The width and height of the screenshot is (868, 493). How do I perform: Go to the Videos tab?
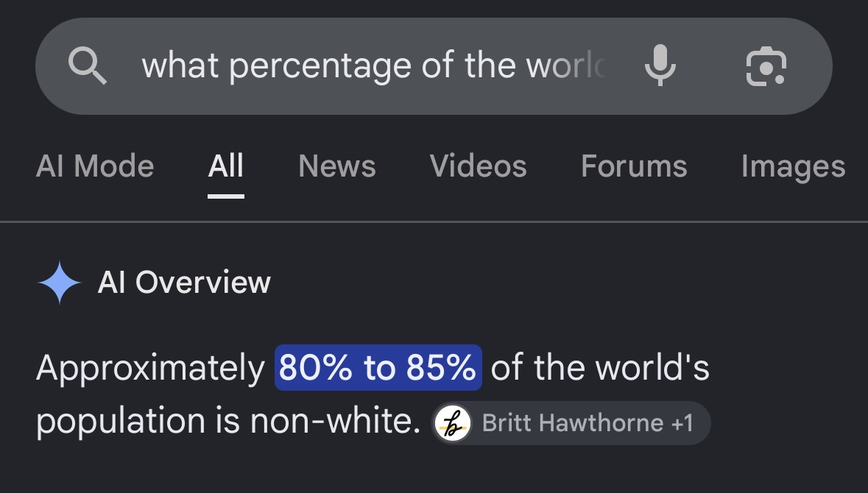(479, 166)
